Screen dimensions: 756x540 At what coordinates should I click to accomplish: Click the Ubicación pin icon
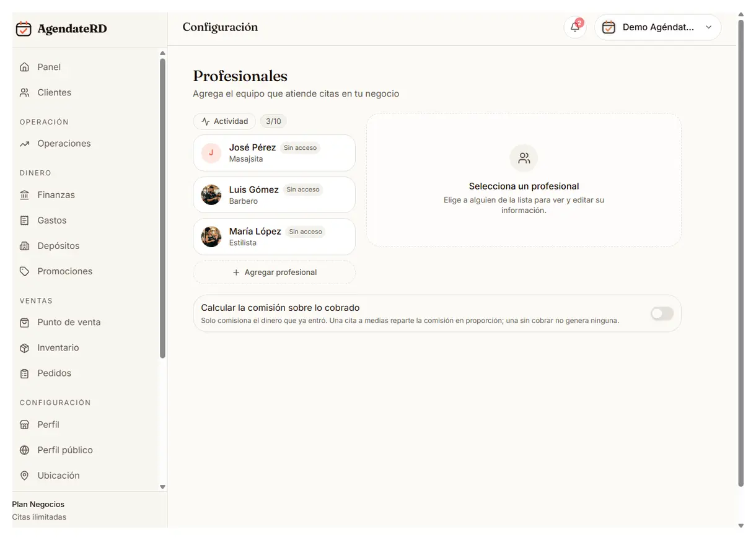(x=25, y=476)
